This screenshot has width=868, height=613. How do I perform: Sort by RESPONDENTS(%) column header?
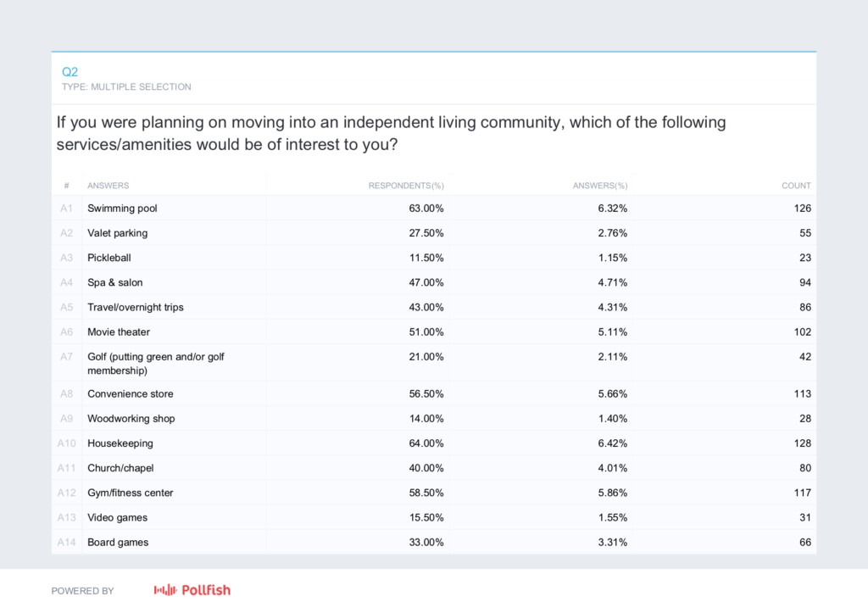[406, 186]
